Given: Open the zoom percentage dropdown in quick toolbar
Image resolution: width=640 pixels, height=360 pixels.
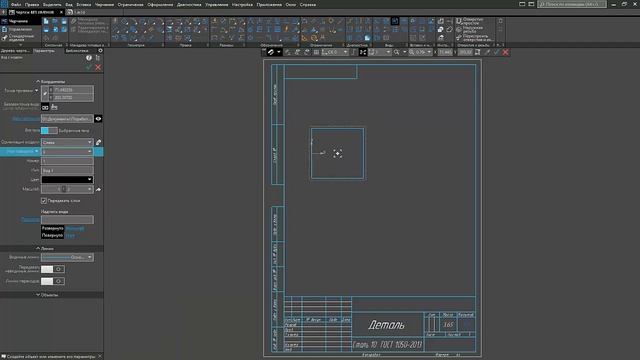Looking at the screenshot, I should 429,52.
